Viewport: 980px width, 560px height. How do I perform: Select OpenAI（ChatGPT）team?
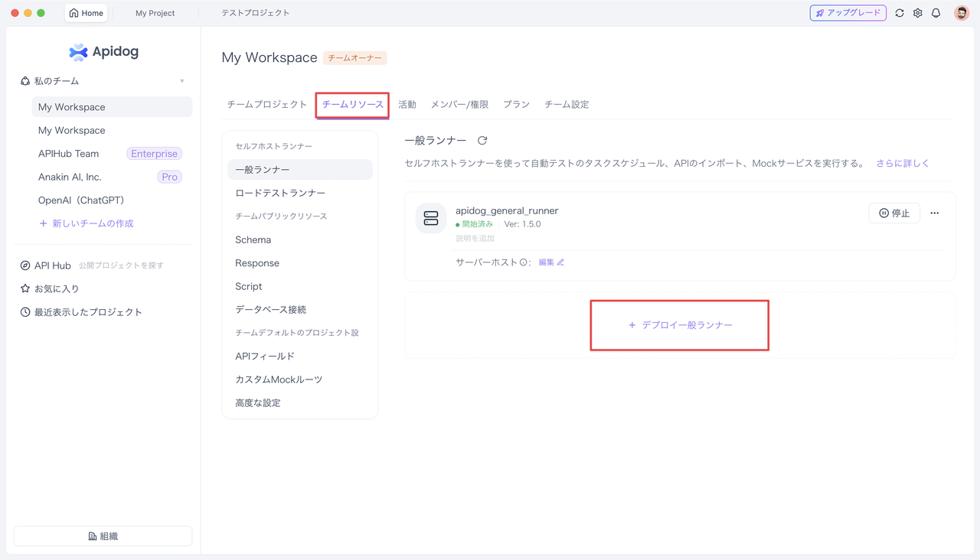click(81, 200)
